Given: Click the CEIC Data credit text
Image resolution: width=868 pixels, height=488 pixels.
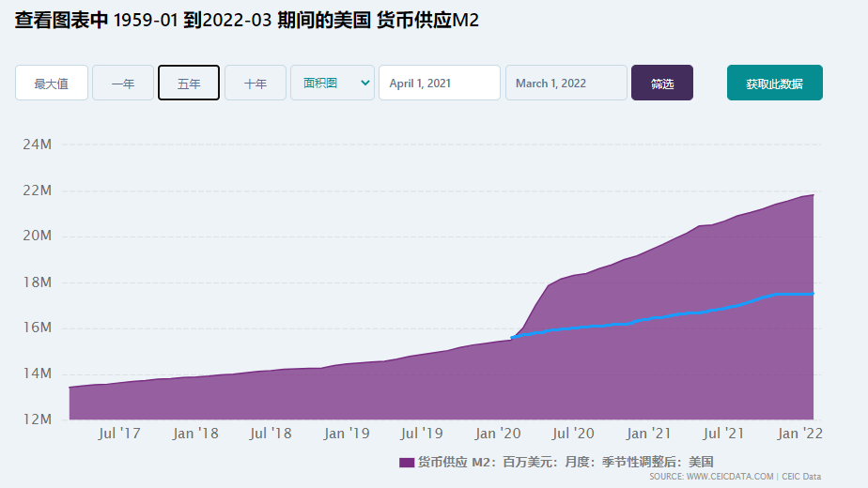Looking at the screenshot, I should pos(801,477).
